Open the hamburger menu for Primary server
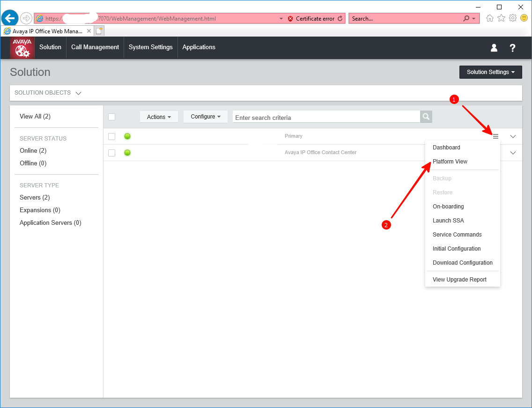 click(495, 136)
